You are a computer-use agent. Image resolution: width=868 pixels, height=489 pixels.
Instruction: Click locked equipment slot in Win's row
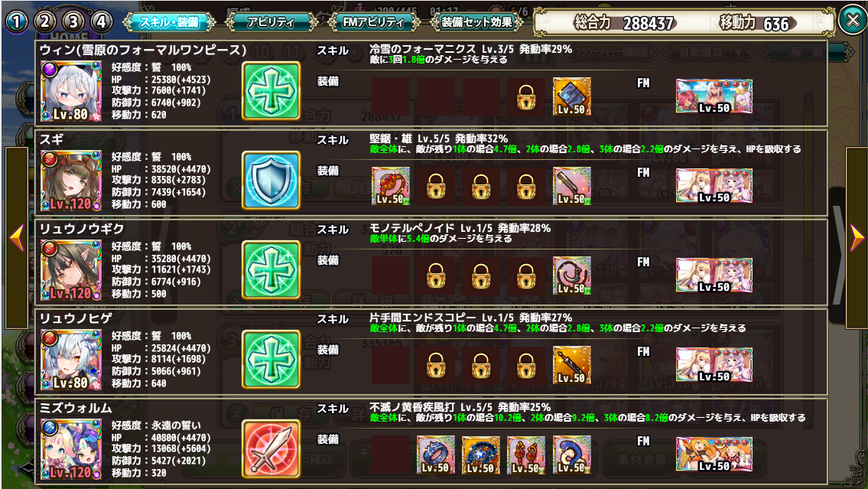pyautogui.click(x=526, y=96)
